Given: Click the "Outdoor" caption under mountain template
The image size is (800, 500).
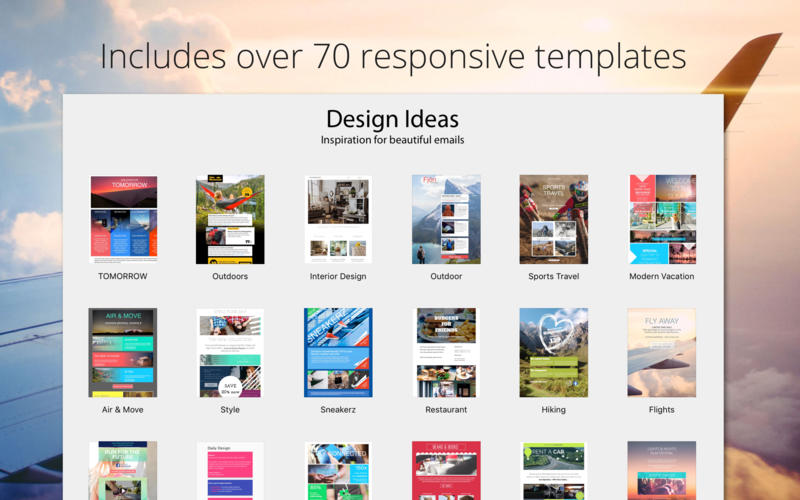Looking at the screenshot, I should point(446,276).
